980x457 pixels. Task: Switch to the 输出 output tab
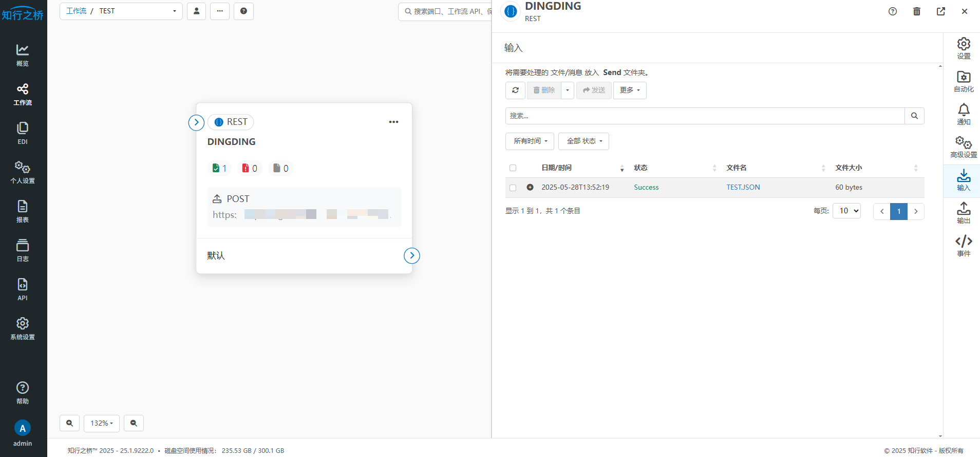point(964,213)
